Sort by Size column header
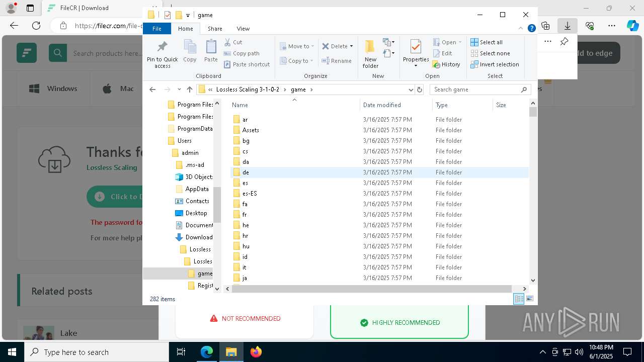Screen dimensions: 644x362 (510, 105)
